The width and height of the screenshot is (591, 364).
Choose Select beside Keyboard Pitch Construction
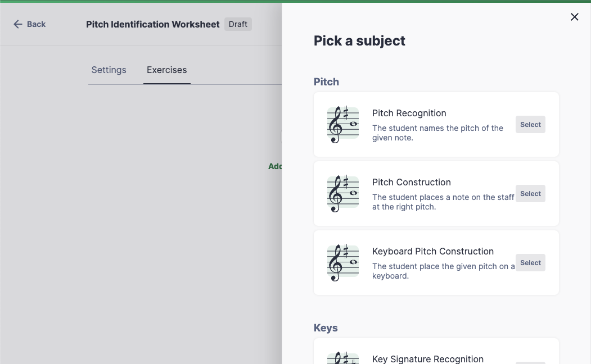pyautogui.click(x=530, y=263)
